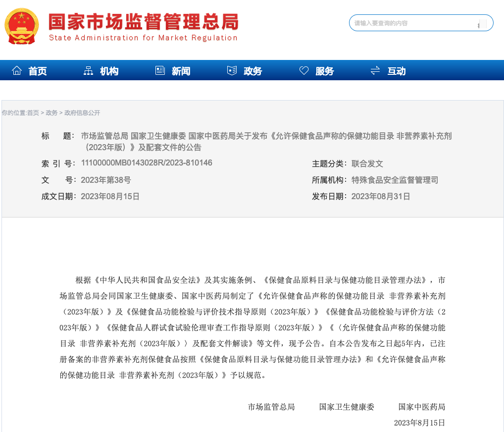Image resolution: width=504 pixels, height=432 pixels.
Task: Click the heart icon beside 服务
Action: point(304,70)
